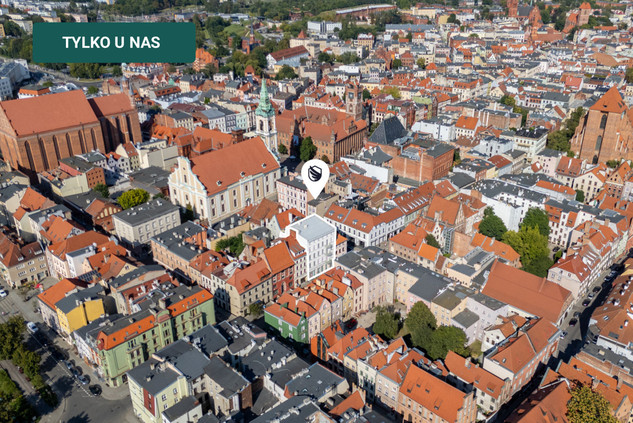Click the white location pin marker

pos(315,177)
